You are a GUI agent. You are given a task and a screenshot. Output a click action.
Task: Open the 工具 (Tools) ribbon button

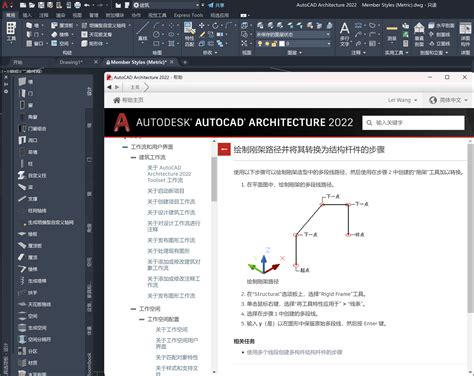11,32
